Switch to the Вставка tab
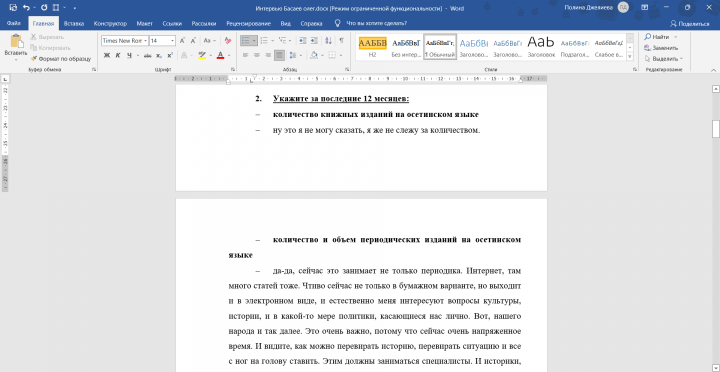The height and width of the screenshot is (372, 720). point(73,23)
